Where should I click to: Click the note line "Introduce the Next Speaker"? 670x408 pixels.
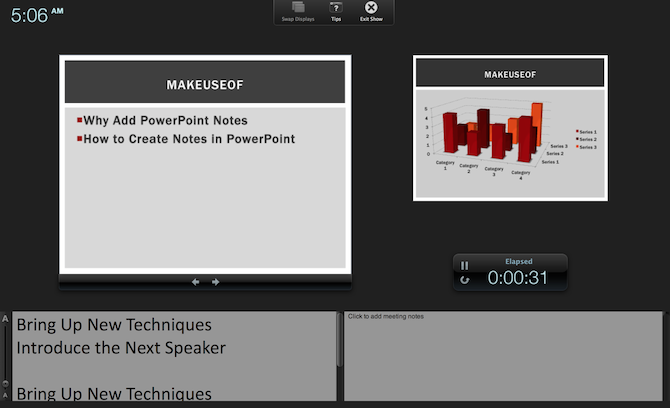121,348
